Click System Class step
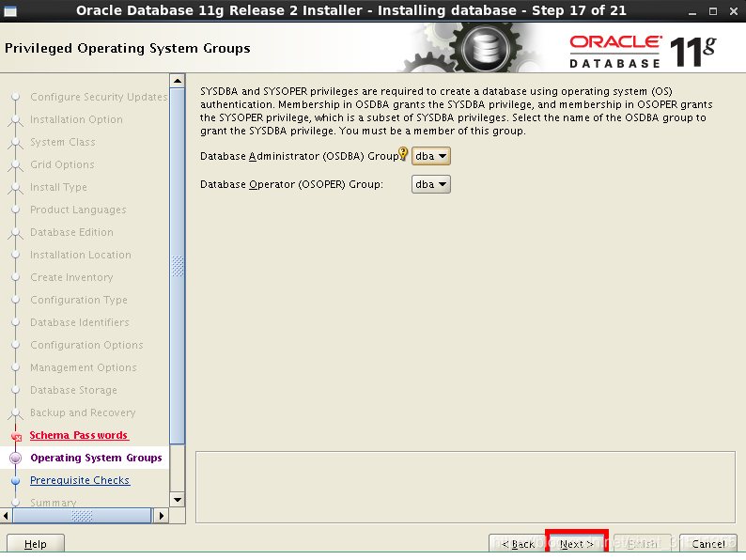The width and height of the screenshot is (746, 560). point(63,142)
